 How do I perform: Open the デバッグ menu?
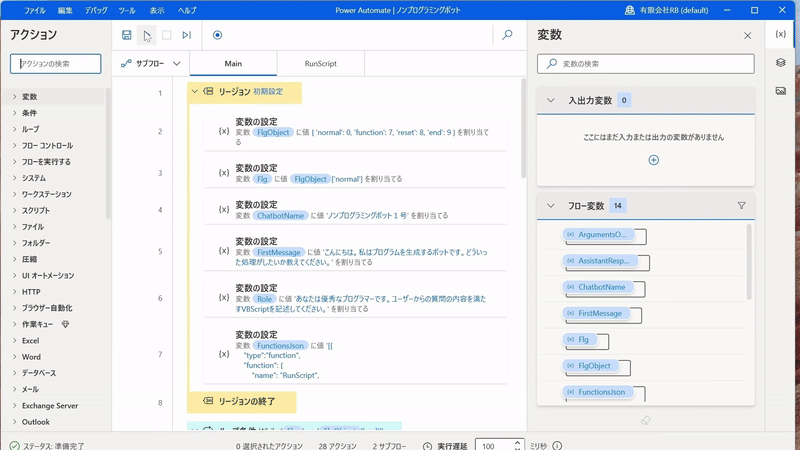click(x=96, y=10)
